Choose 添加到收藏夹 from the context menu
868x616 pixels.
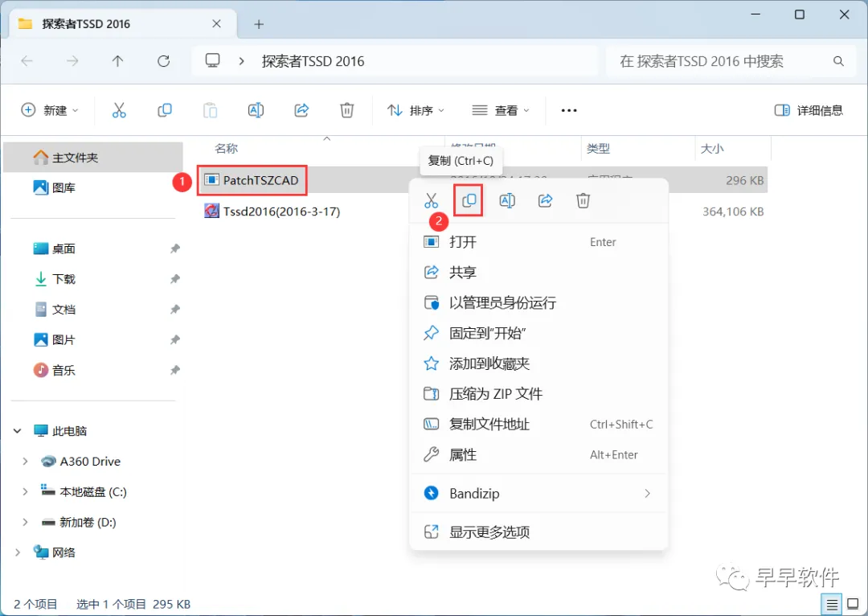tap(538, 364)
